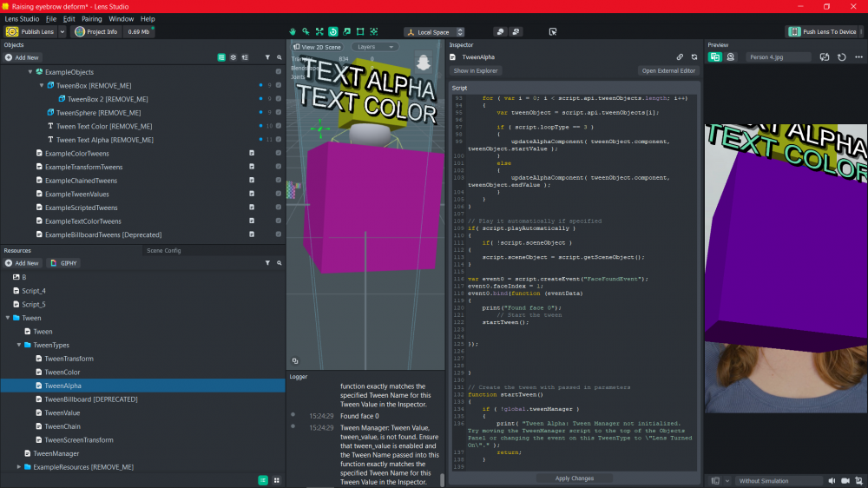The height and width of the screenshot is (488, 868).
Task: Select the Pan hand tool
Action: click(293, 31)
